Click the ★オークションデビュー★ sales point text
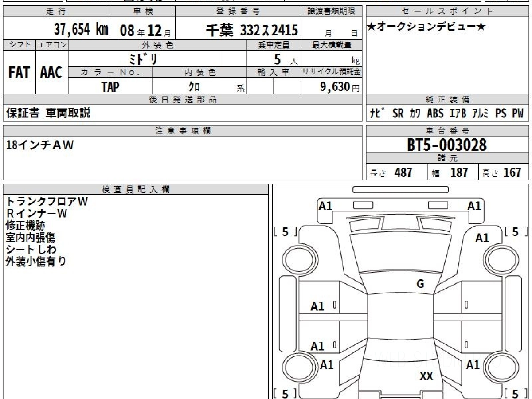The height and width of the screenshot is (399, 532). pos(426,27)
